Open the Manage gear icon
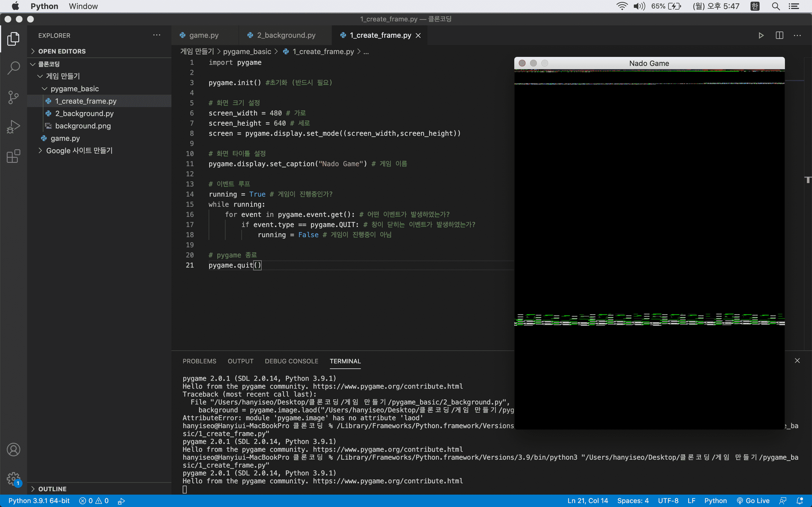The width and height of the screenshot is (812, 507). tap(14, 479)
